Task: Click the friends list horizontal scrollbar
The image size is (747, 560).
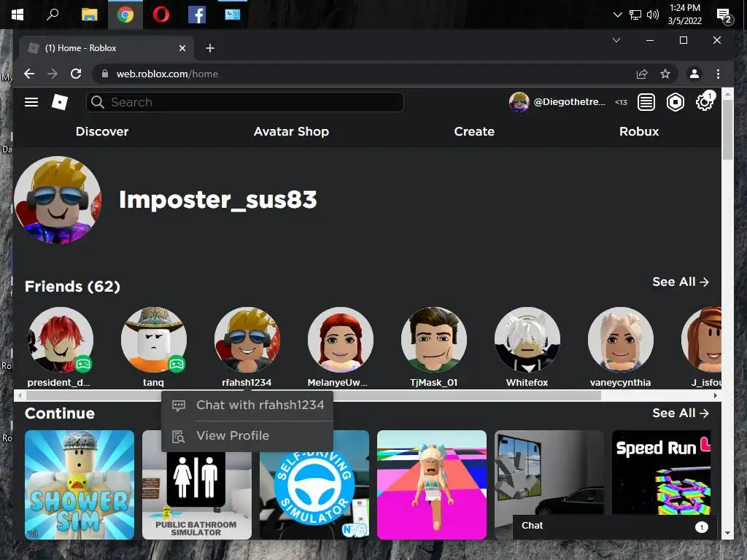Action: pos(314,396)
